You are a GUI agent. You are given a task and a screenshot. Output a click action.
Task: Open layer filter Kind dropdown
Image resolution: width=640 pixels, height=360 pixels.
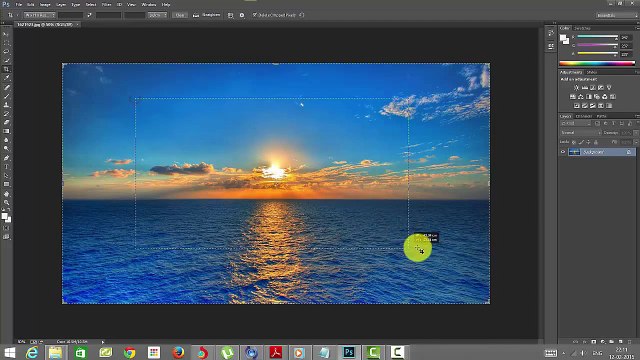point(576,123)
